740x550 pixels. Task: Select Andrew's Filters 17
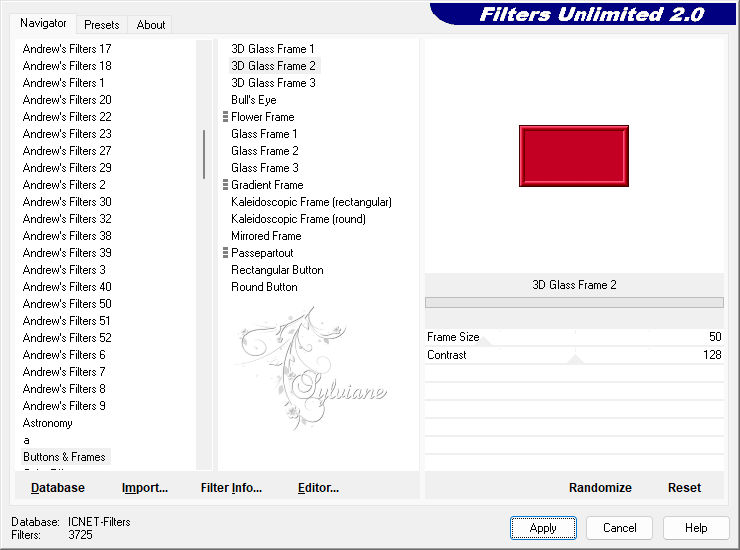67,49
